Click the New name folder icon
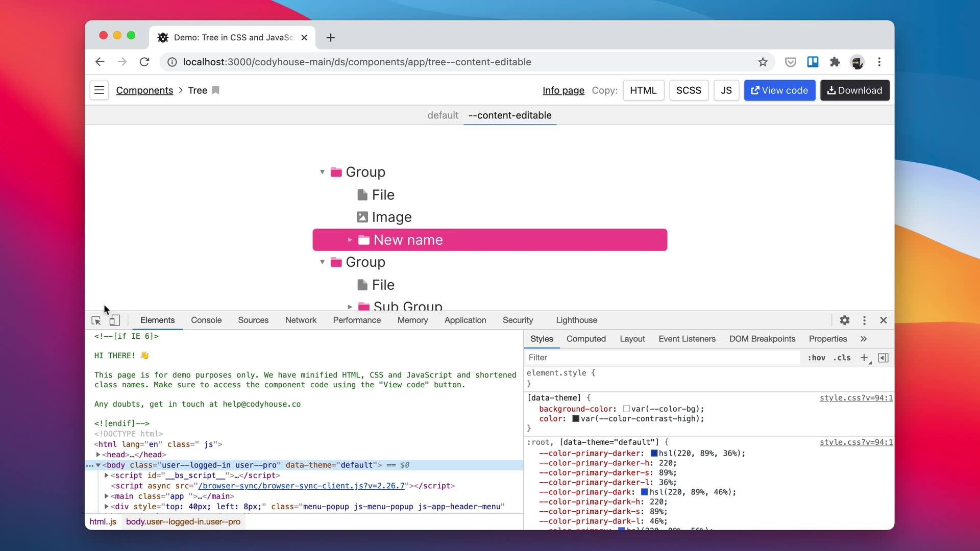The height and width of the screenshot is (551, 980). (x=364, y=240)
